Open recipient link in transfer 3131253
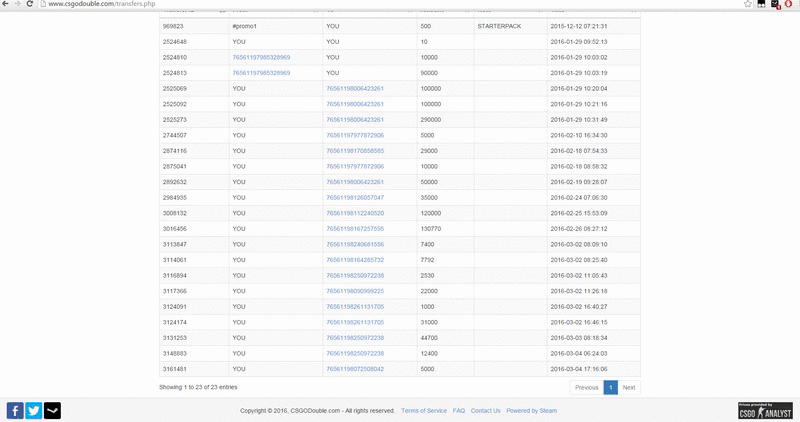The image size is (800, 422). 355,338
